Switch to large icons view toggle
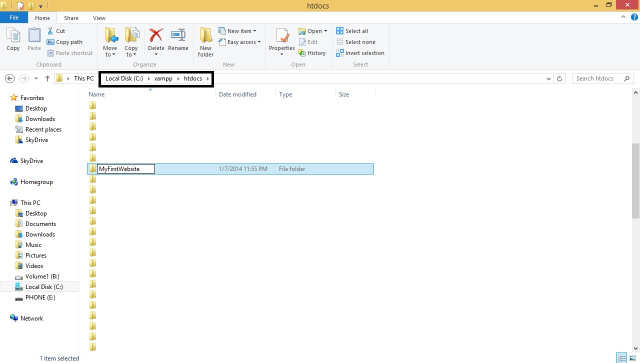 [633, 358]
